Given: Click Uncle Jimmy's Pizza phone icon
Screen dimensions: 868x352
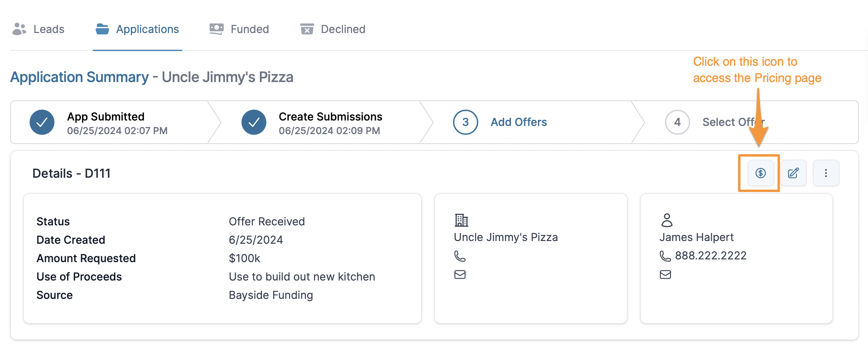Looking at the screenshot, I should 460,256.
